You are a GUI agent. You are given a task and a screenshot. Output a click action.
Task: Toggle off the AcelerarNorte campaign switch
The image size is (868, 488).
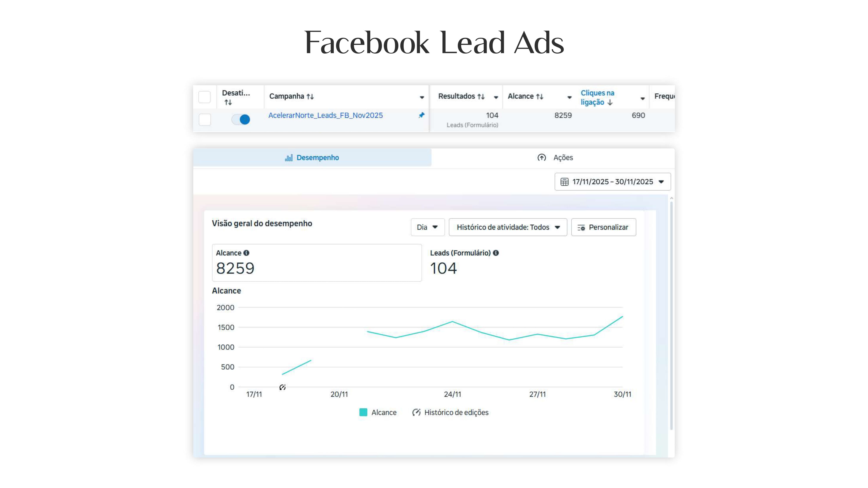[241, 119]
